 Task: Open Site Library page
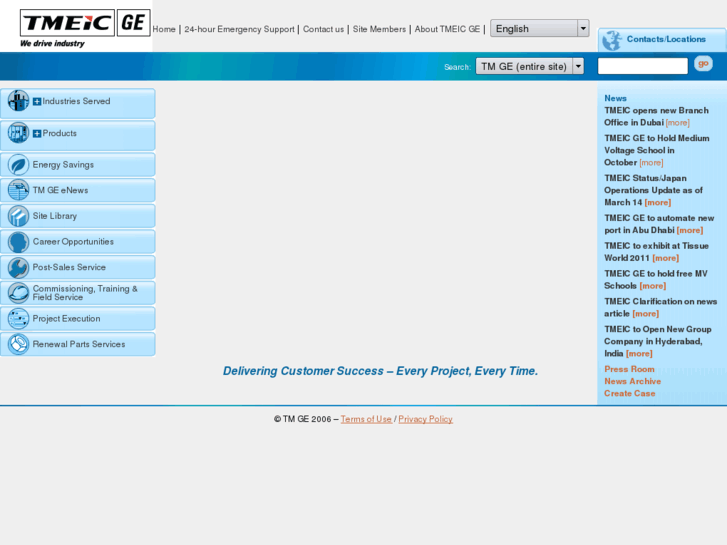click(55, 216)
